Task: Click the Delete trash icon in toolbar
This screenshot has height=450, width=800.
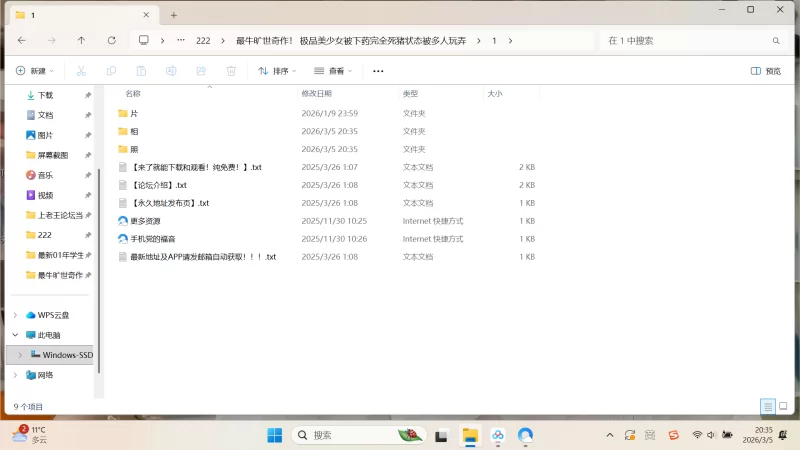Action: coord(231,71)
